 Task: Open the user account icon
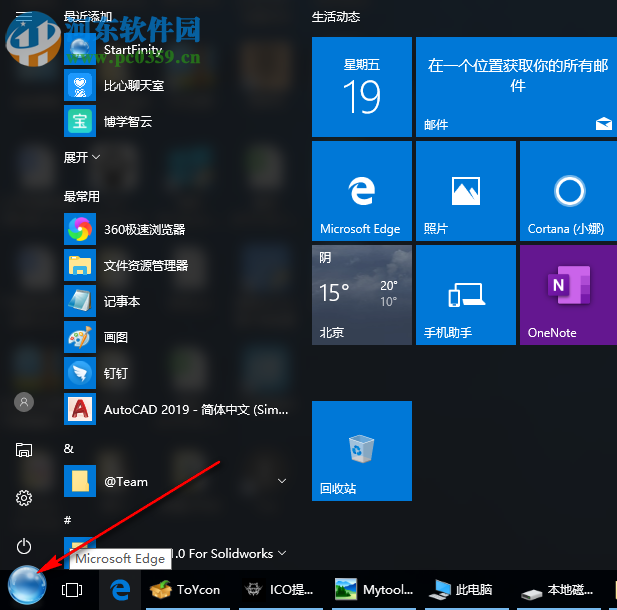pyautogui.click(x=24, y=402)
